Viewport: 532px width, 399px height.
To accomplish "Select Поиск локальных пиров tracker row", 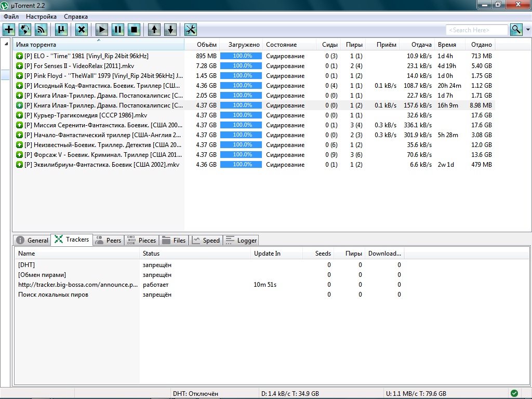I will tap(210, 294).
